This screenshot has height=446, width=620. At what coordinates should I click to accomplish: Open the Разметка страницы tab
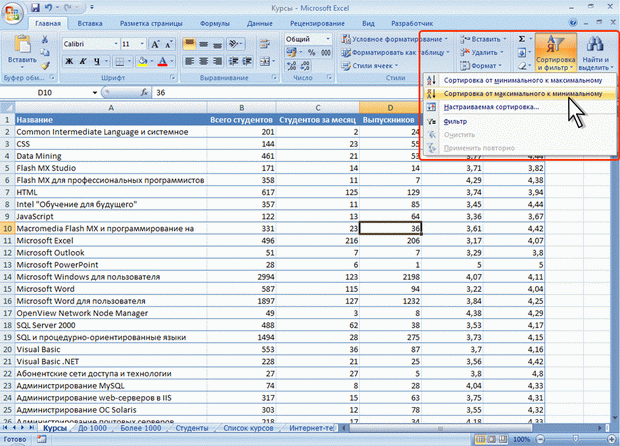(x=151, y=23)
